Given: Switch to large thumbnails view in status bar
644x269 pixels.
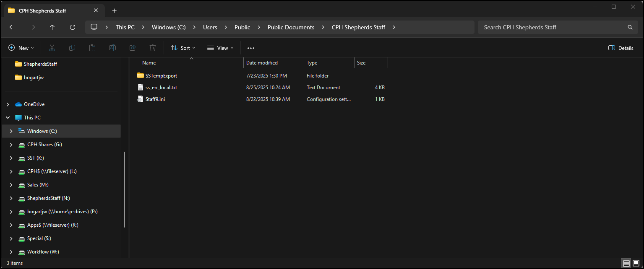Looking at the screenshot, I should 636,263.
